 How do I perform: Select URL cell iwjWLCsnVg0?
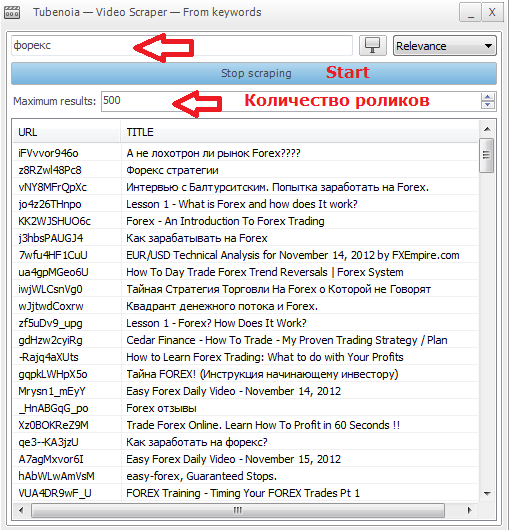(50, 289)
